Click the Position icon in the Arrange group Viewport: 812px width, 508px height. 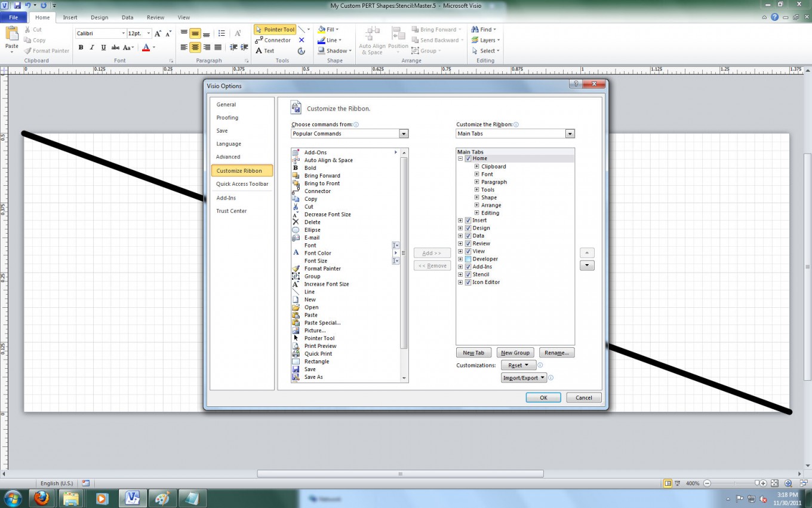click(398, 36)
